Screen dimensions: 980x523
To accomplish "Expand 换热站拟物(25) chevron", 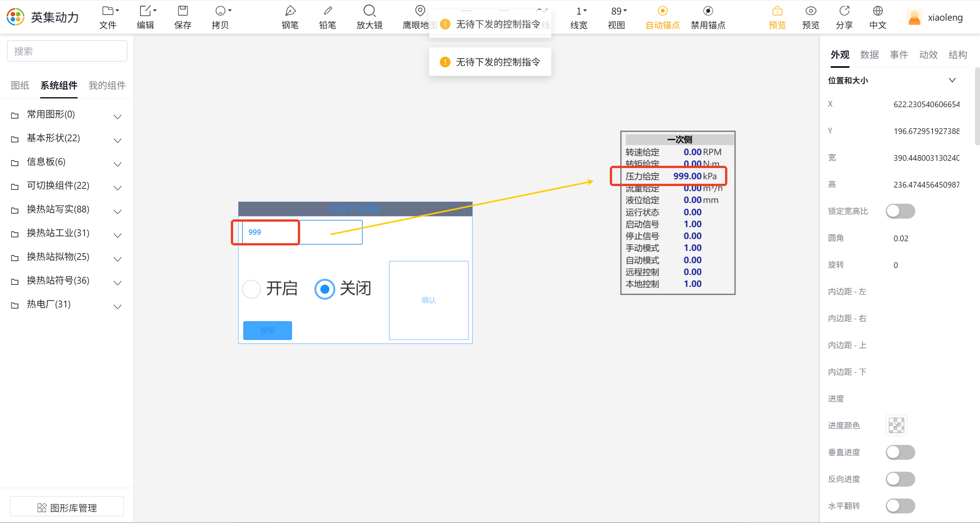I will pos(118,259).
